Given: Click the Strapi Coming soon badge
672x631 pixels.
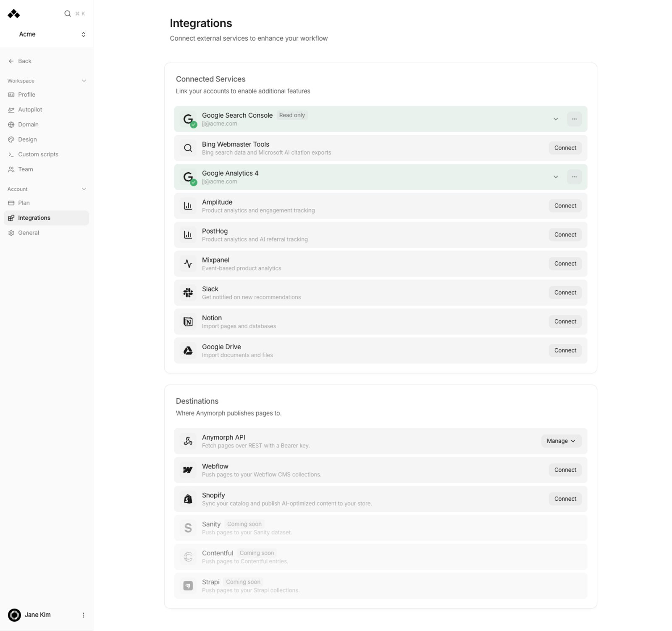Looking at the screenshot, I should point(243,582).
